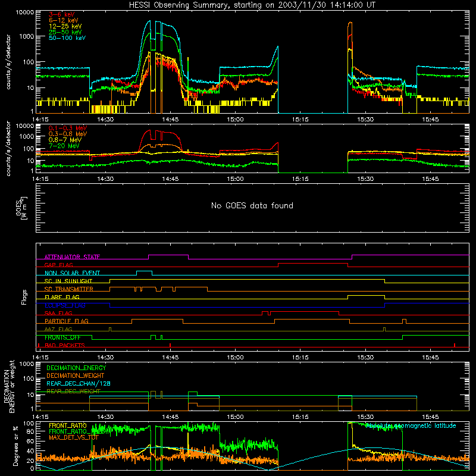This screenshot has height=476, width=476.
Task: Click the 'DECIMATION ENERGY or weight' axis title
Action: click(9, 386)
